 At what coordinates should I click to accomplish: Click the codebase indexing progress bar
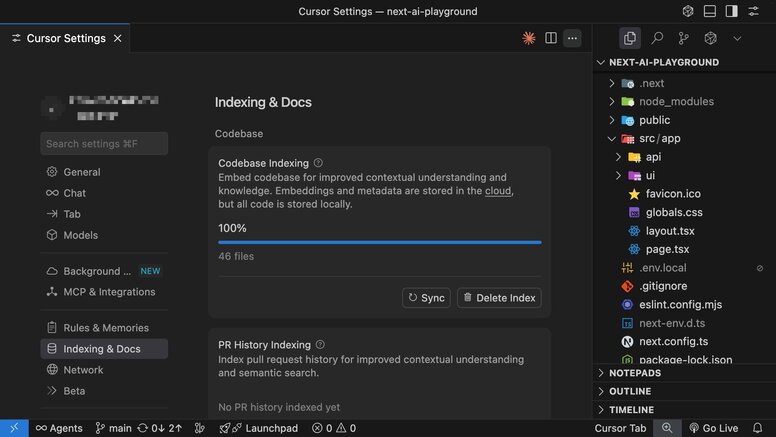tap(380, 242)
